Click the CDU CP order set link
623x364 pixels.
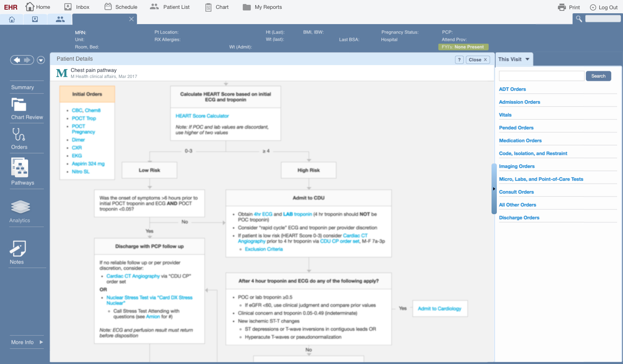point(340,241)
